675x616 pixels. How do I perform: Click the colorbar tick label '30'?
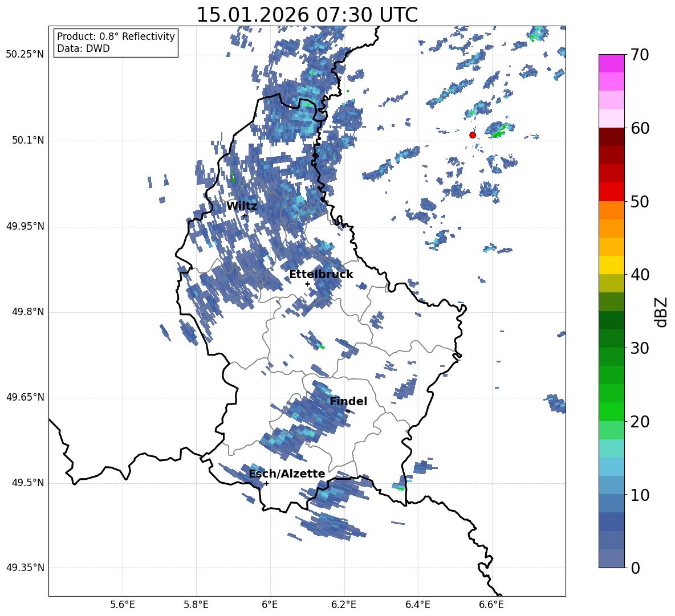tap(640, 348)
